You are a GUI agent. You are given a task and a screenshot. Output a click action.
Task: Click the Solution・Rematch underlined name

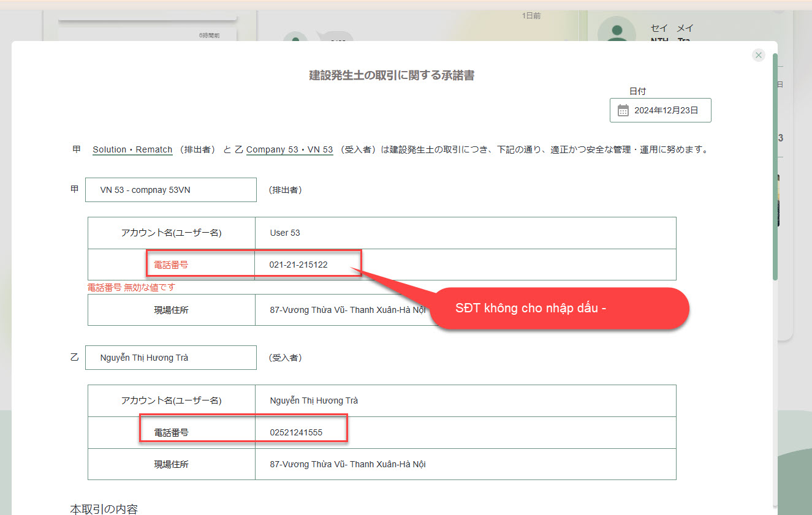(132, 149)
